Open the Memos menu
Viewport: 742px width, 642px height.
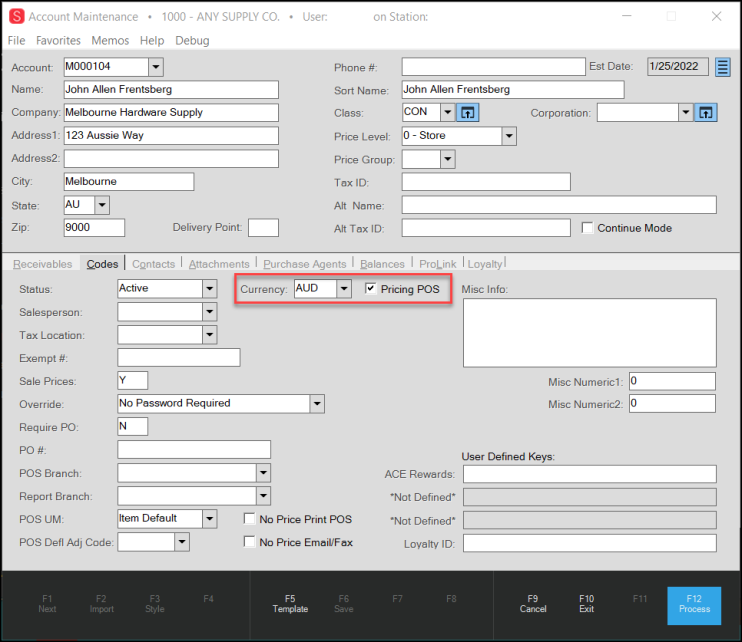click(x=110, y=41)
